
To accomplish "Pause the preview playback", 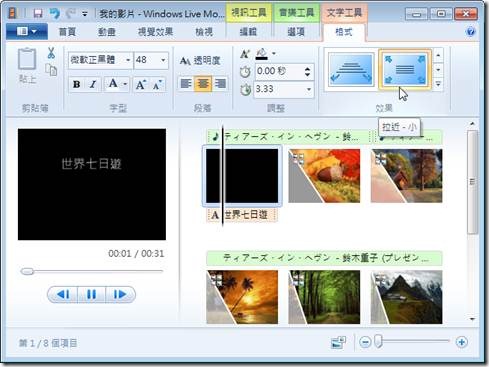I will [91, 295].
